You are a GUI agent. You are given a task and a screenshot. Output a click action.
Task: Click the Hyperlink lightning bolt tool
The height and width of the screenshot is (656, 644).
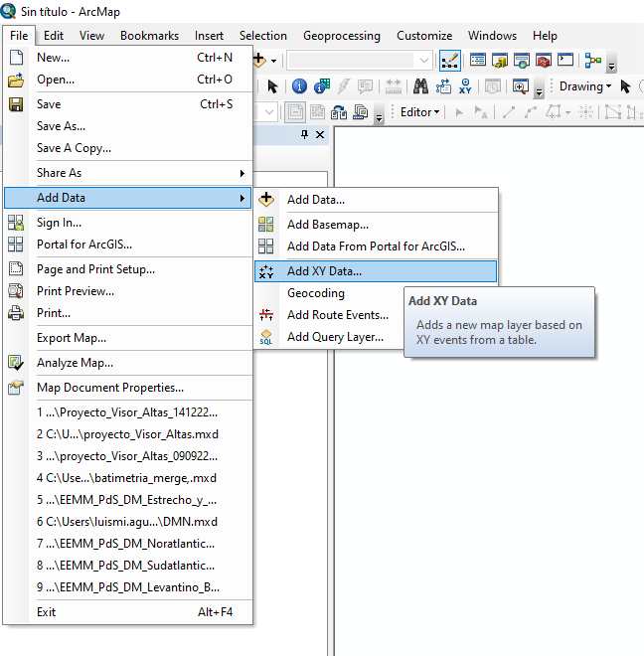pyautogui.click(x=344, y=86)
